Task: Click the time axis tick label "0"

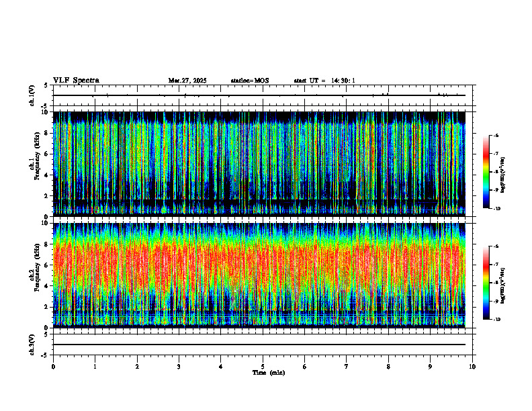Action: coord(53,367)
